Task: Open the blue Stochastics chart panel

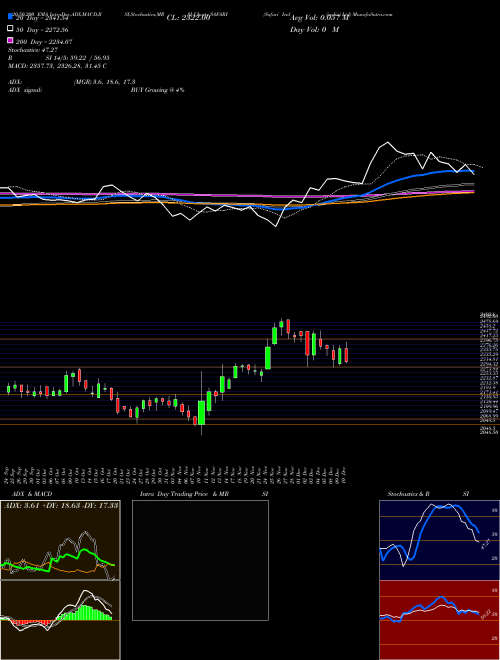Action: [439, 540]
